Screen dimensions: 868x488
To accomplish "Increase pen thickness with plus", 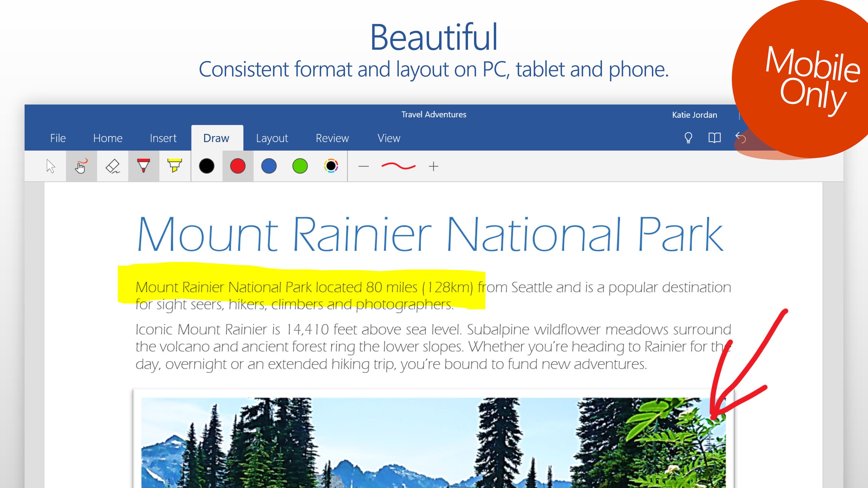I will 433,166.
